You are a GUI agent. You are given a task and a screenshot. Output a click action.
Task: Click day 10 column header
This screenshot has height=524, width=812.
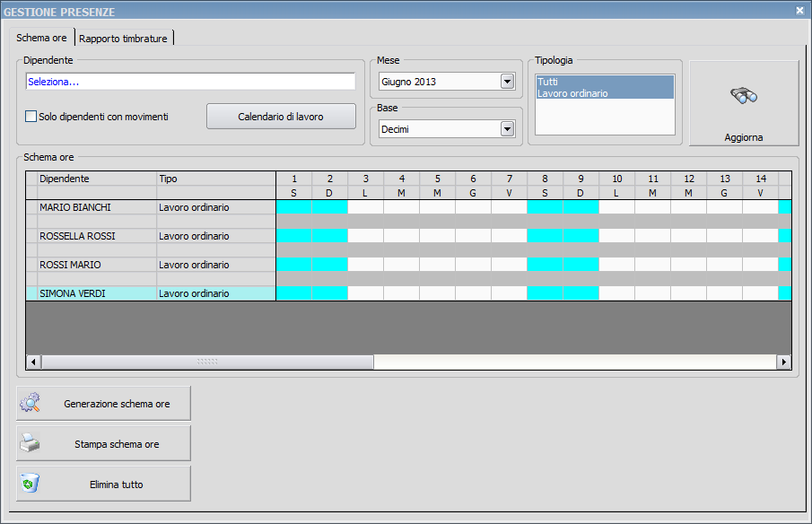pyautogui.click(x=616, y=179)
